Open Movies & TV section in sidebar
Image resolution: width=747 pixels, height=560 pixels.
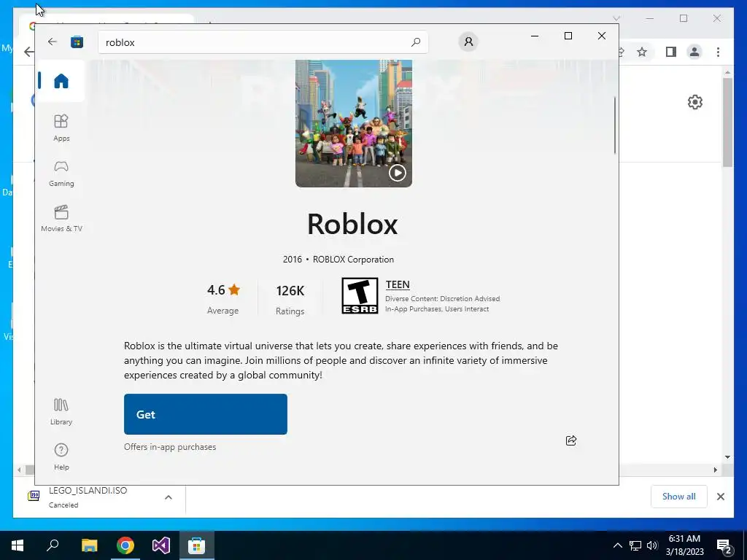coord(61,219)
